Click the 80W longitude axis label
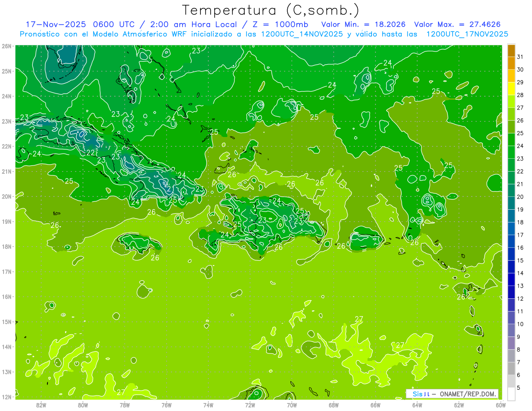Screen dimensions: 532x411 [x=83, y=405]
